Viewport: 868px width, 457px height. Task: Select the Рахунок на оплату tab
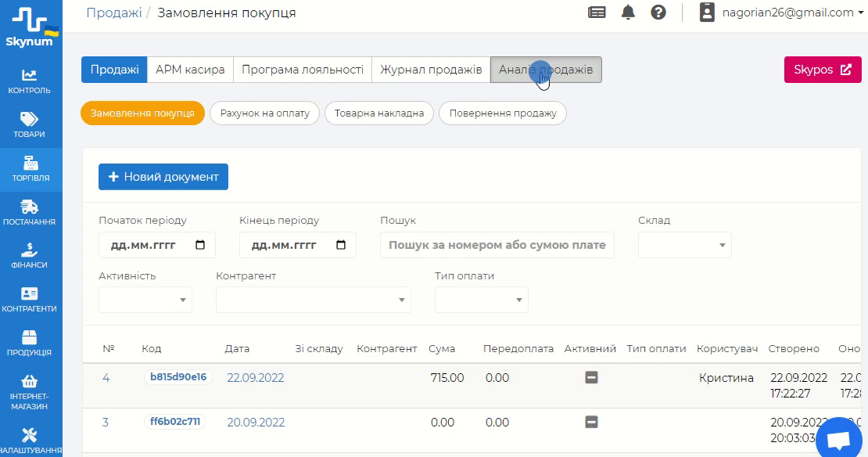coord(265,113)
